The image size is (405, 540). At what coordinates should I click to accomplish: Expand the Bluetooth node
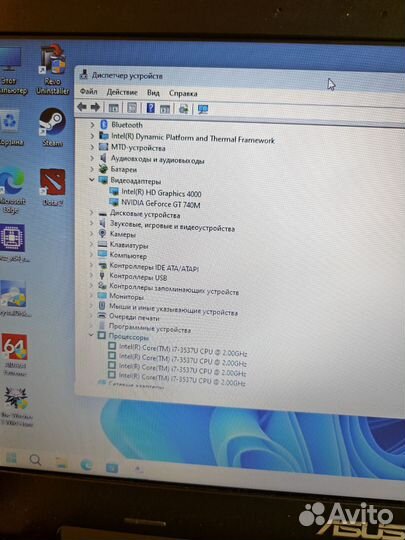92,125
